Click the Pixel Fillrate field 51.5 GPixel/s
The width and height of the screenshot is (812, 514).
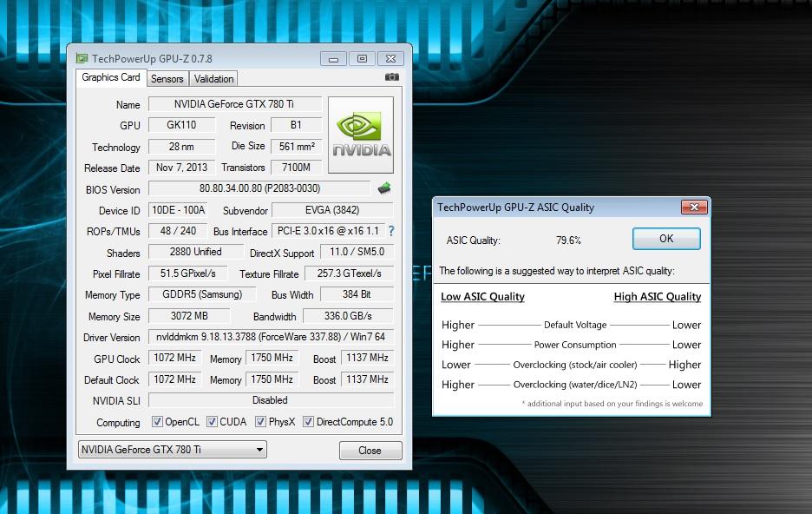coord(188,273)
